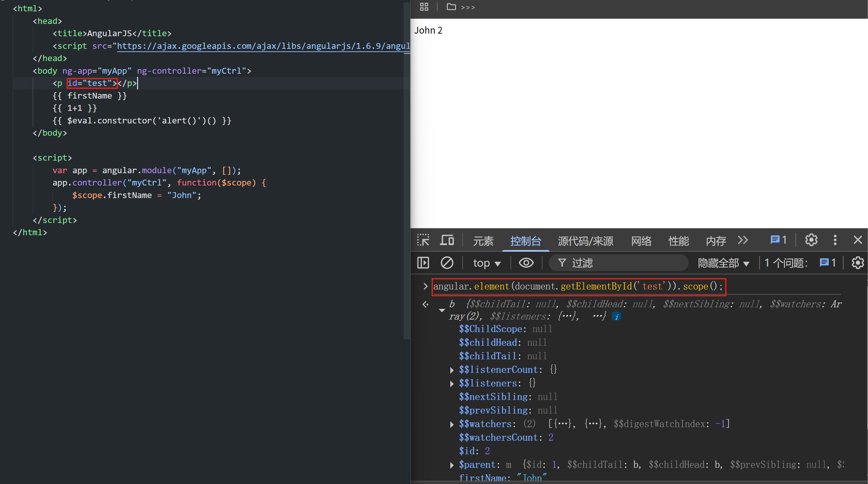Expand the $parent scope object

(x=452, y=465)
